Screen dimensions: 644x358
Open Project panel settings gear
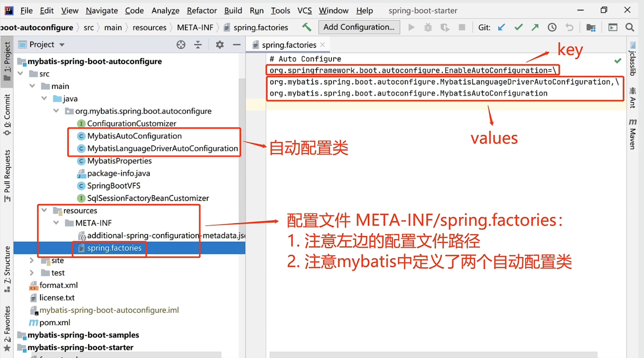(220, 44)
